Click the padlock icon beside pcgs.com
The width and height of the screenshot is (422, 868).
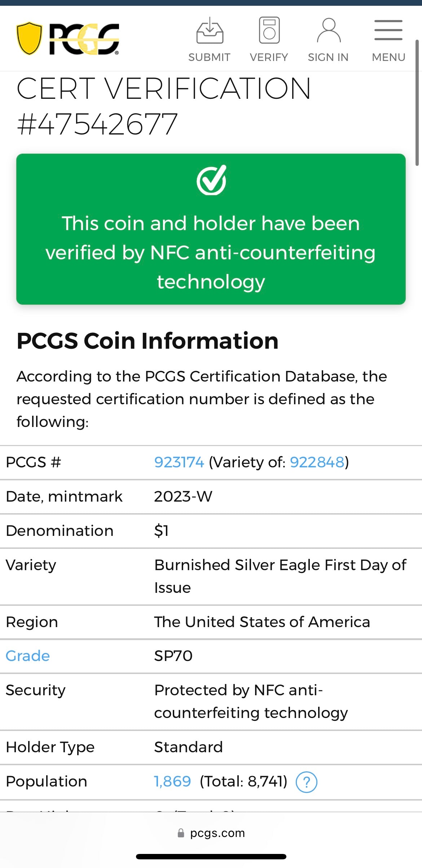click(181, 833)
